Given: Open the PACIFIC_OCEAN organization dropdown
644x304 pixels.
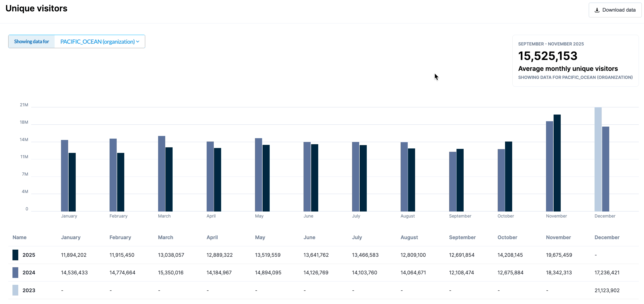Looking at the screenshot, I should click(x=98, y=41).
